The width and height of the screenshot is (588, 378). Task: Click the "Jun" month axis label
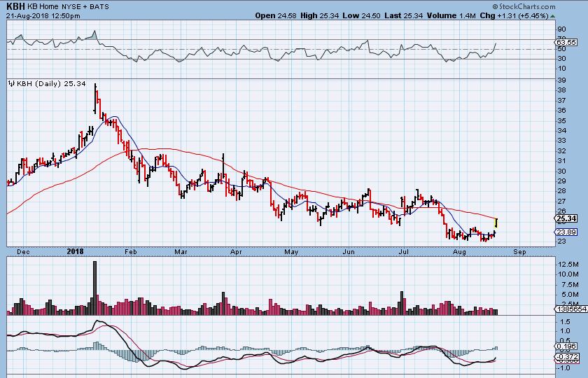click(349, 251)
